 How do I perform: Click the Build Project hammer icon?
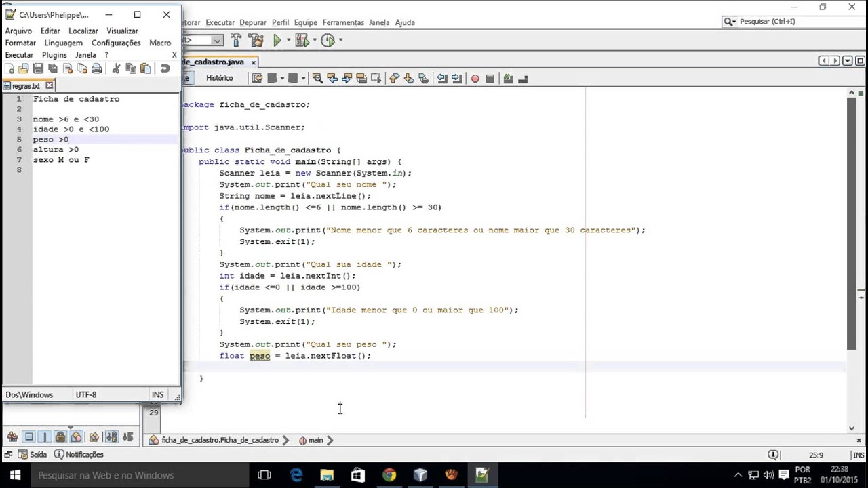(x=236, y=40)
